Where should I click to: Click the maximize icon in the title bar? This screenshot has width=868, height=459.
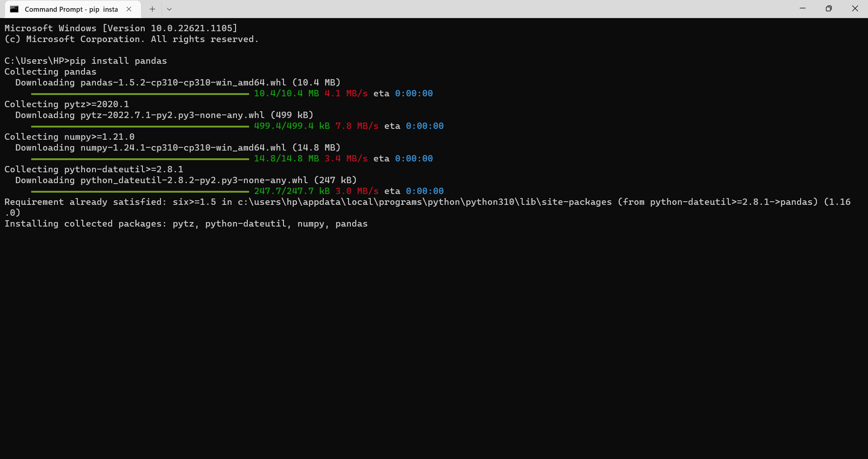click(x=829, y=8)
